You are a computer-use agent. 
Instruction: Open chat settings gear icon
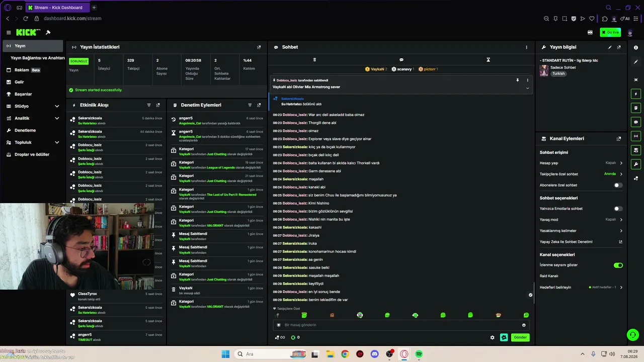click(x=493, y=337)
